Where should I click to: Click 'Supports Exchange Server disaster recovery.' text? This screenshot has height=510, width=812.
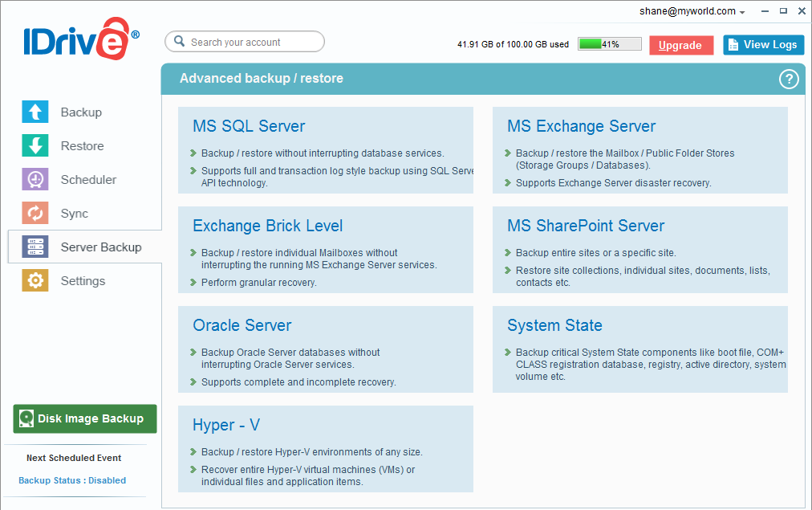tap(613, 183)
